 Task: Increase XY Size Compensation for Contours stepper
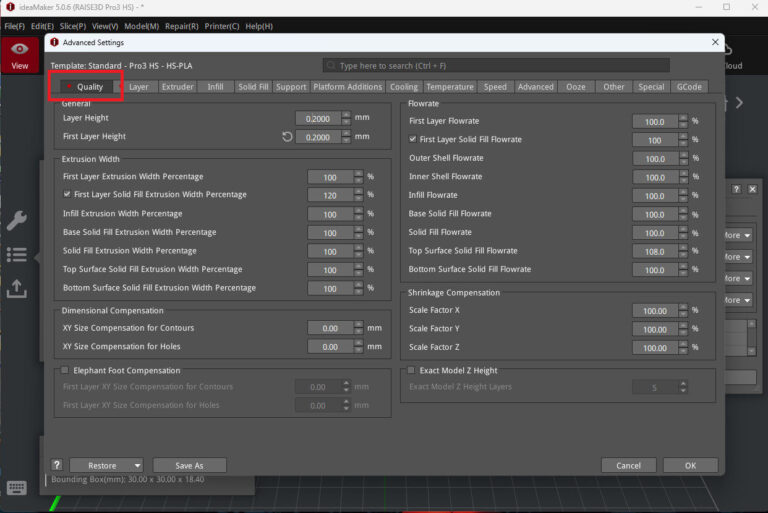click(359, 324)
